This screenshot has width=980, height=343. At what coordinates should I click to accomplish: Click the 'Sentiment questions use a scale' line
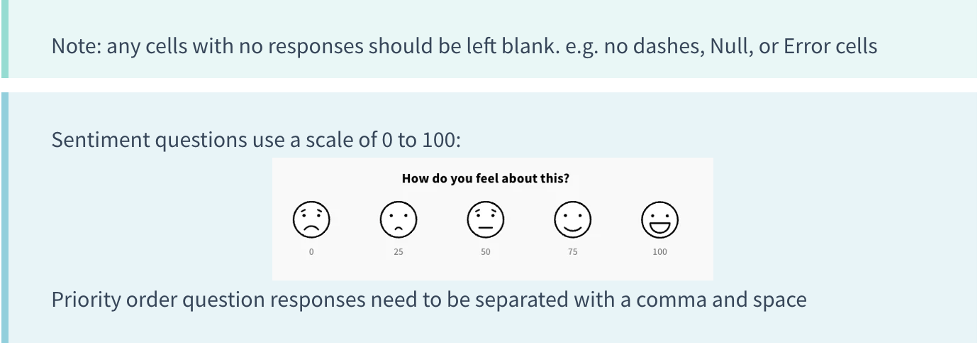256,139
